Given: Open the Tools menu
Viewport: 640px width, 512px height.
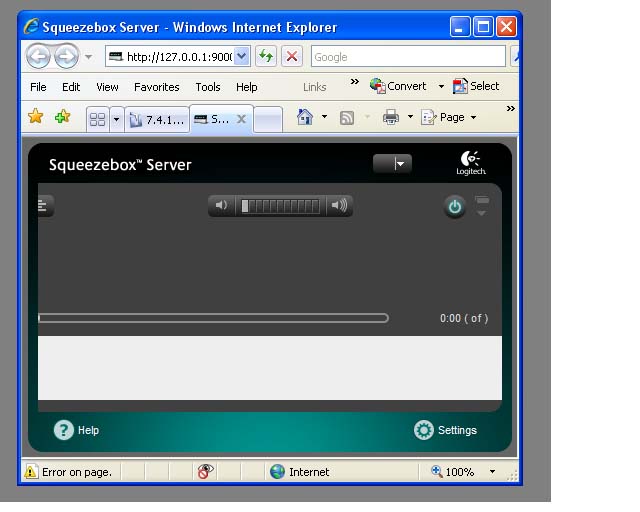Looking at the screenshot, I should point(208,87).
